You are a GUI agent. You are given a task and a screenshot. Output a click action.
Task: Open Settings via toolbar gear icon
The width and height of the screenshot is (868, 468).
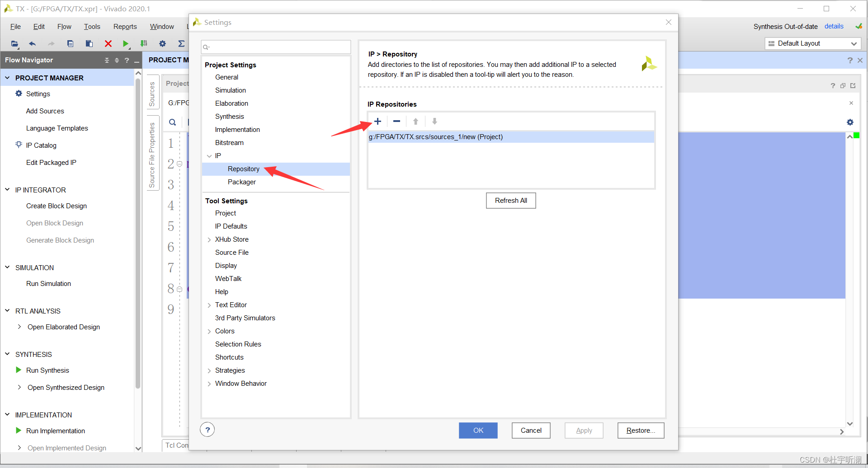pos(162,44)
